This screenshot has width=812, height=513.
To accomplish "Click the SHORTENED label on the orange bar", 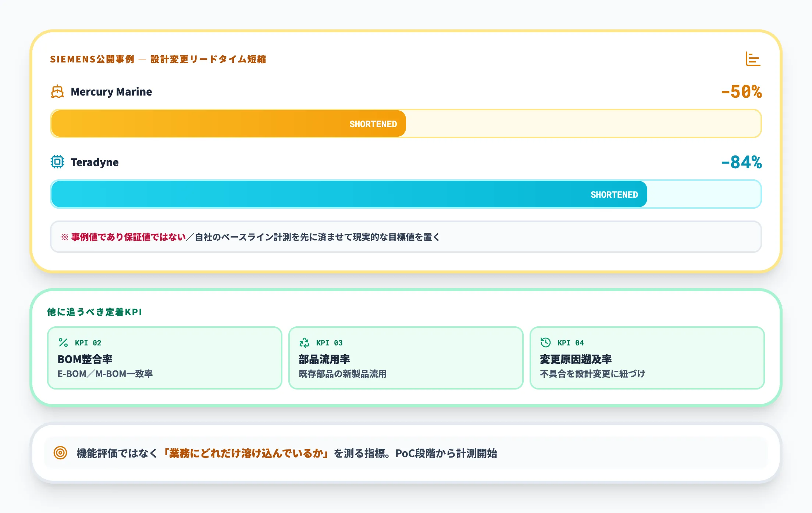I will pyautogui.click(x=373, y=124).
